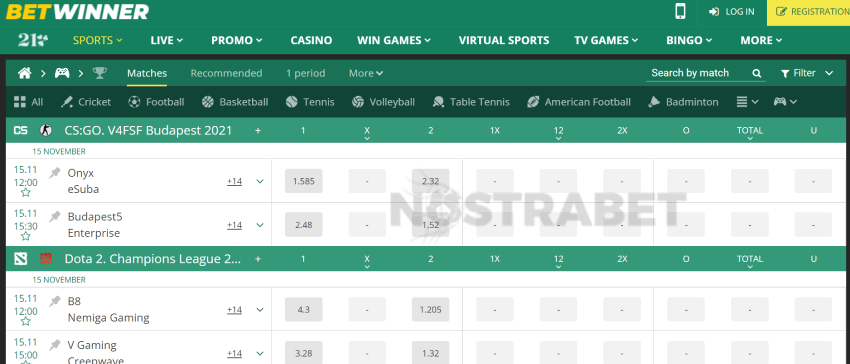Select the Basketball sport icon

tap(208, 102)
